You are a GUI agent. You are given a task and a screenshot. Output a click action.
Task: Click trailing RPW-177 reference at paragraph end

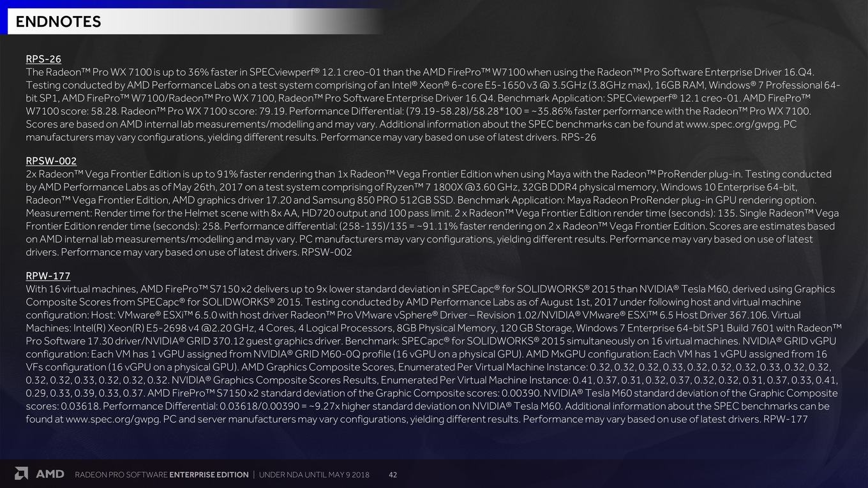tap(785, 420)
